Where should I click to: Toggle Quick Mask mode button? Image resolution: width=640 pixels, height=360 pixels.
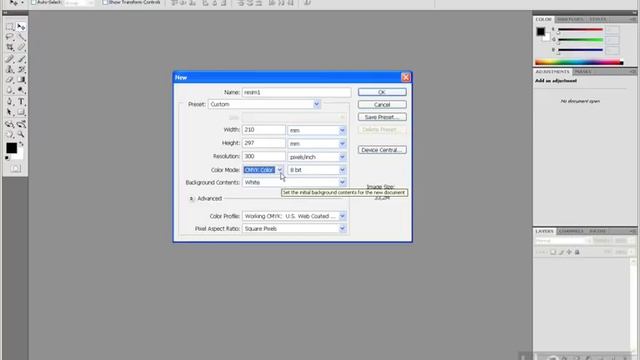(x=16, y=168)
